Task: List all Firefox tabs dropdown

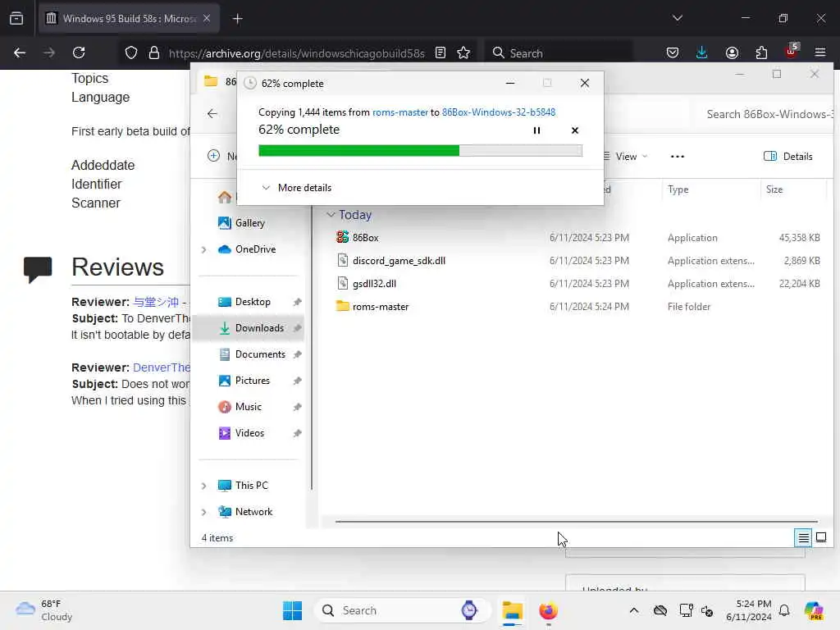Action: [677, 18]
